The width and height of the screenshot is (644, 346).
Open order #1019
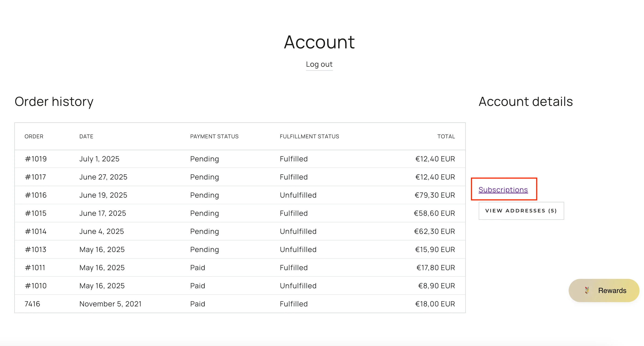[36, 159]
